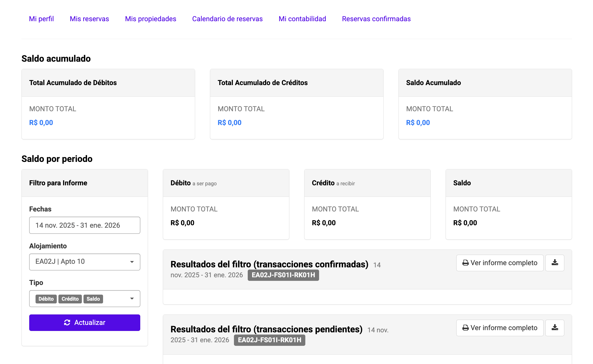Click the refresh icon on Actualizar
The width and height of the screenshot is (593, 364).
(x=67, y=322)
